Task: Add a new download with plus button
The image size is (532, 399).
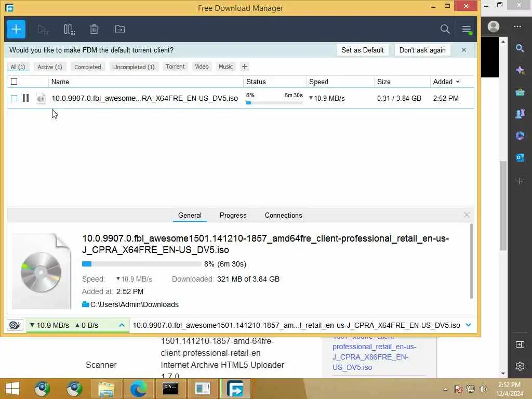Action: 16,29
